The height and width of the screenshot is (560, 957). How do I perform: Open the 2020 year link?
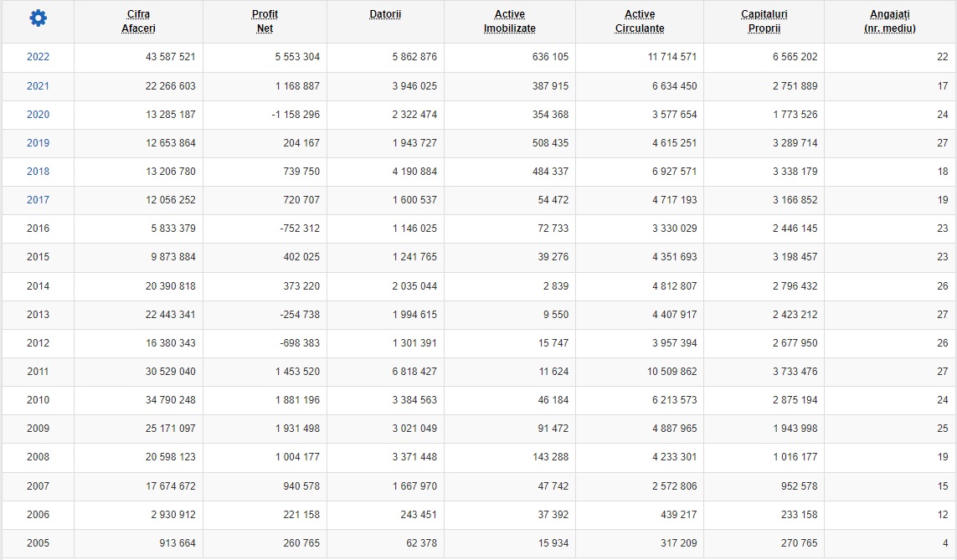[x=38, y=115]
